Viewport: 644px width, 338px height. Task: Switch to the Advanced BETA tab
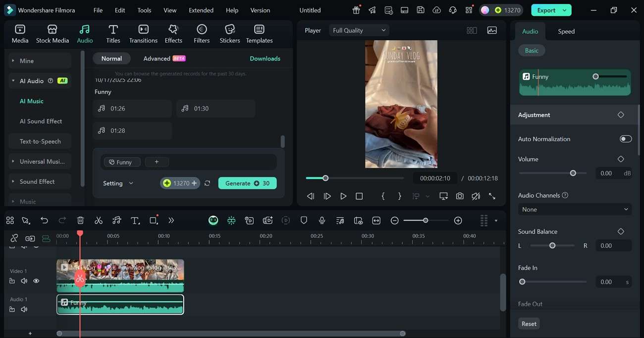(x=164, y=58)
